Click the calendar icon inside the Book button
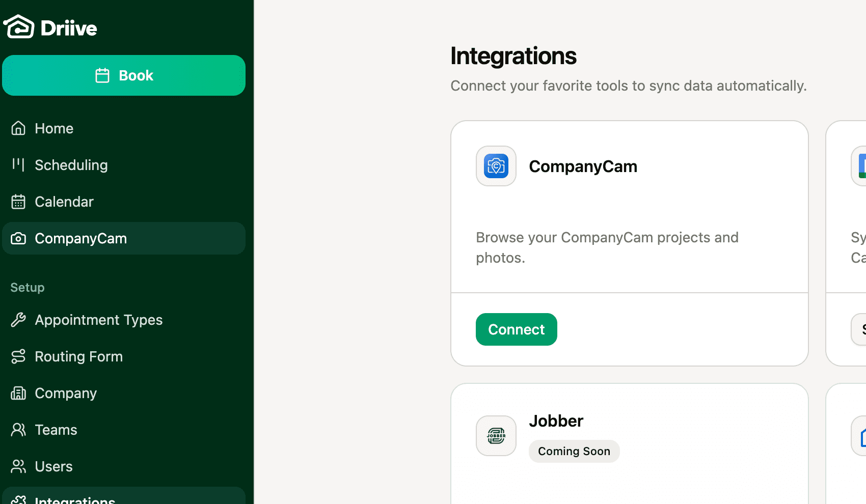Viewport: 866px width, 504px height. (x=102, y=75)
